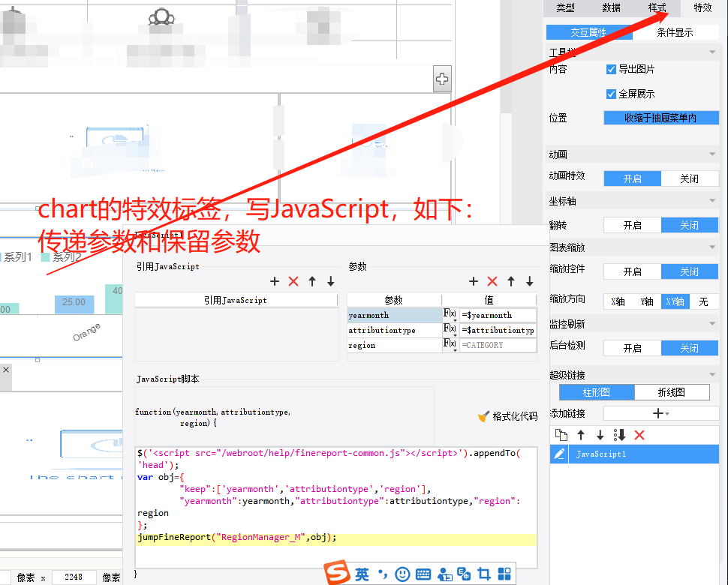
Task: Move the hyperlink entry down
Action: (600, 435)
